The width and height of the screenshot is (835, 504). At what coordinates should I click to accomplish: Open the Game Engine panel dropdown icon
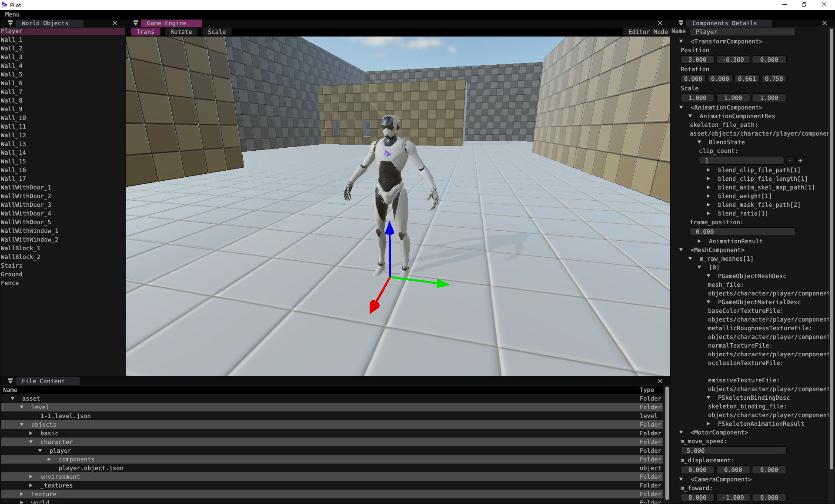click(136, 23)
